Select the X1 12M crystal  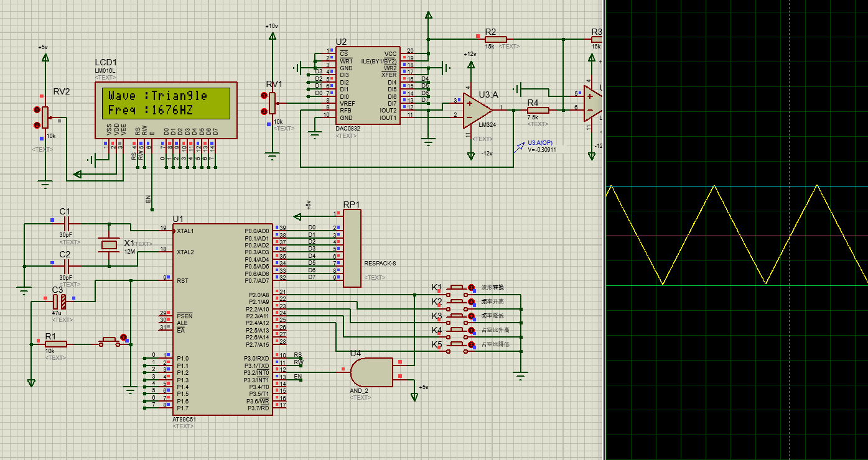tap(110, 244)
